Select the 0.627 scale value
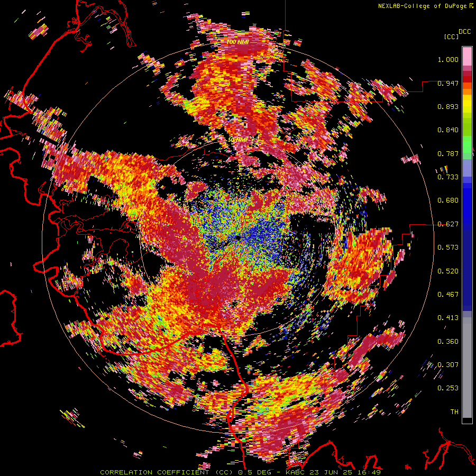 click(448, 224)
